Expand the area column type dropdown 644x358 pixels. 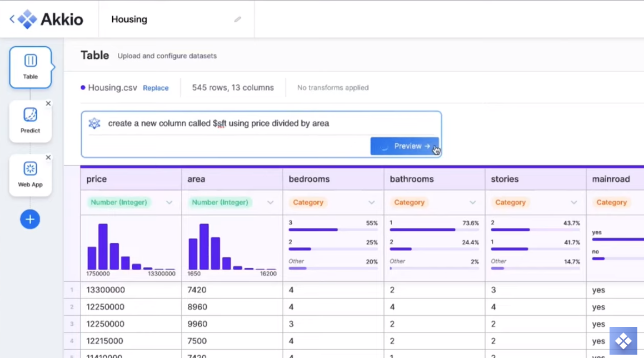(270, 203)
